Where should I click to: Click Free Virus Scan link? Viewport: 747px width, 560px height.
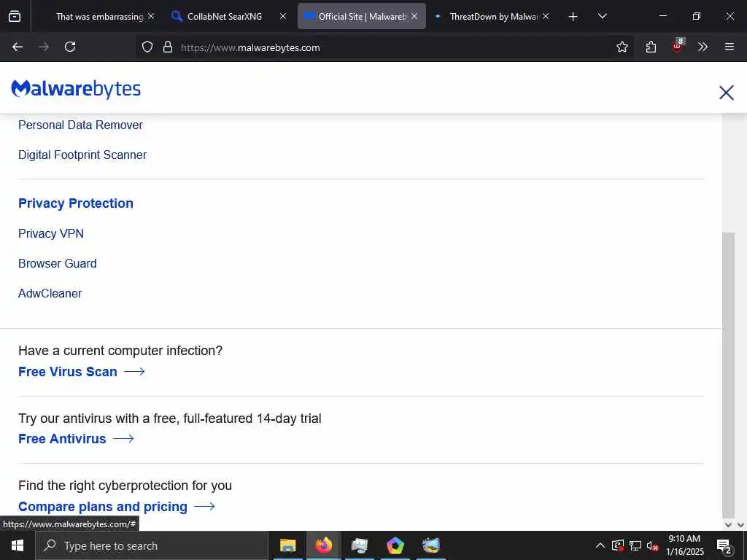click(x=68, y=371)
